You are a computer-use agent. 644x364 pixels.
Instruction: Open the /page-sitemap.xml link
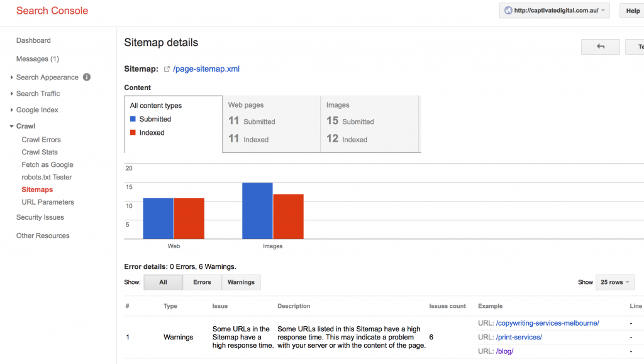206,69
